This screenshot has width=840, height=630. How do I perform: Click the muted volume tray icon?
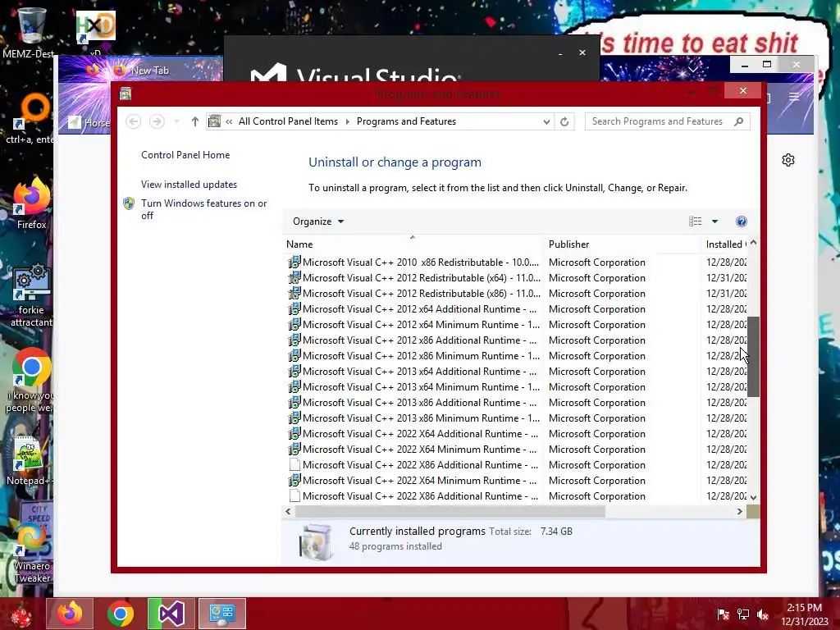pos(763,614)
